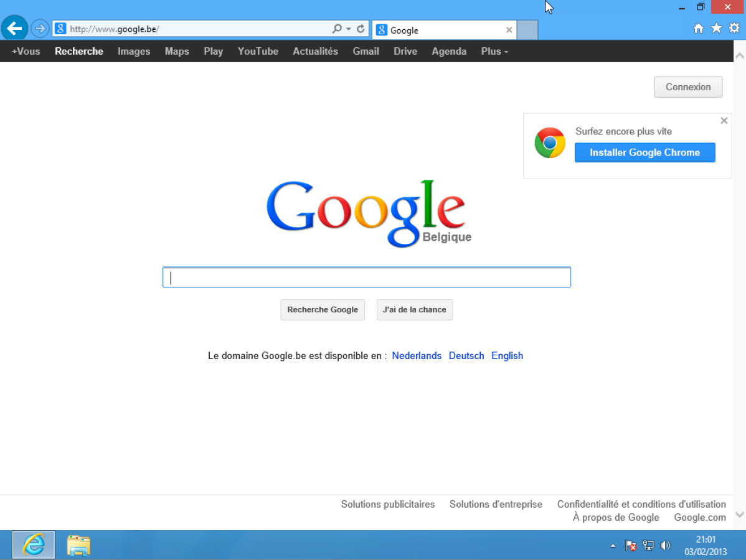Open Confidentialité et conditions d'utilisation link

pyautogui.click(x=641, y=505)
